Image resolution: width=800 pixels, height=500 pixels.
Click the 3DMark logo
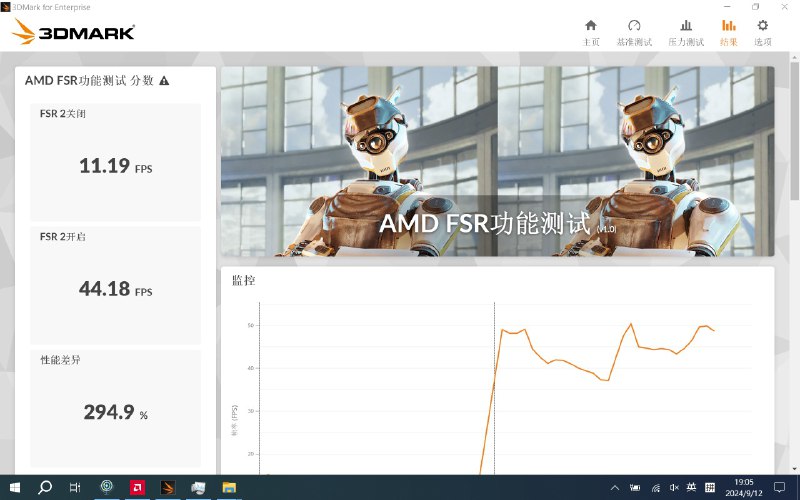tap(73, 32)
